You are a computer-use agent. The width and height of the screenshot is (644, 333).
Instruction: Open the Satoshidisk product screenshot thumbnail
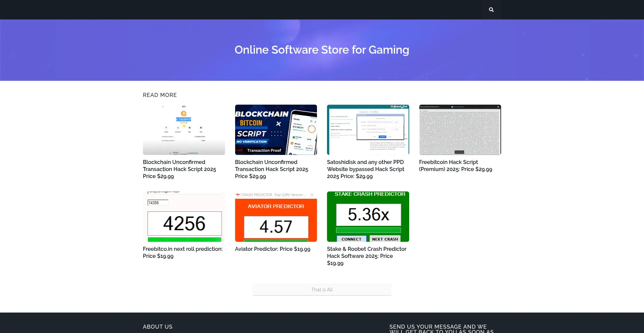coord(368,130)
